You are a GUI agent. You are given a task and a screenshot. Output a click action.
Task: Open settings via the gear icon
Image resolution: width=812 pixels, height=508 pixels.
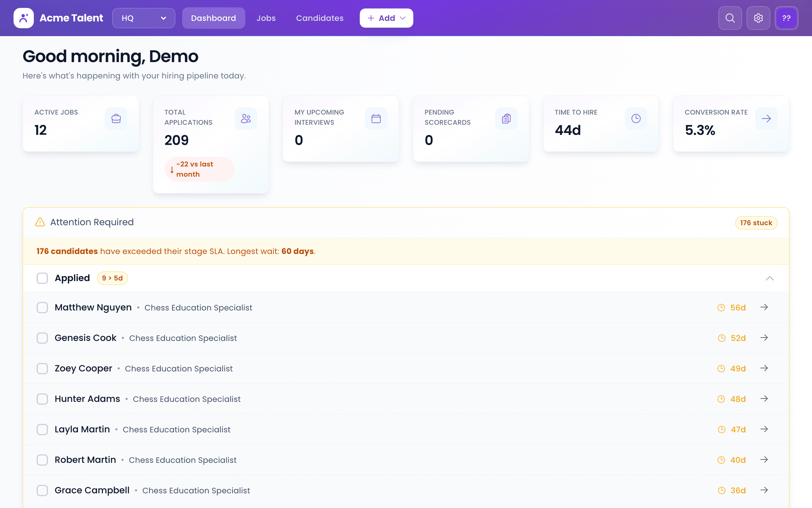(x=758, y=18)
